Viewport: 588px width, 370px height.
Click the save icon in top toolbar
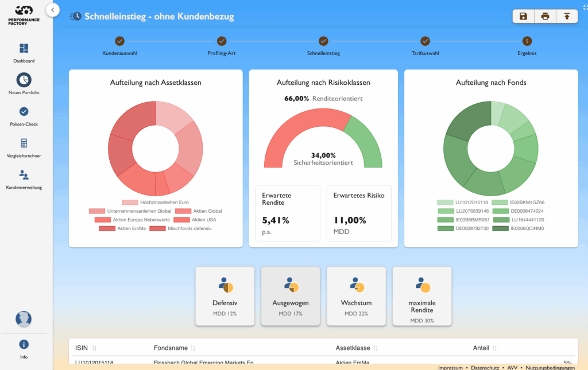tap(524, 16)
